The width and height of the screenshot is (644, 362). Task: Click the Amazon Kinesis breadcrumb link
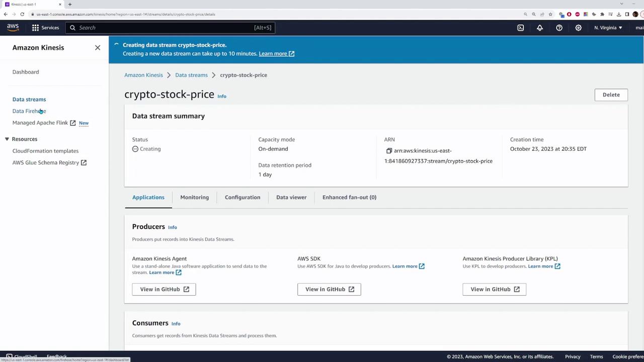143,75
